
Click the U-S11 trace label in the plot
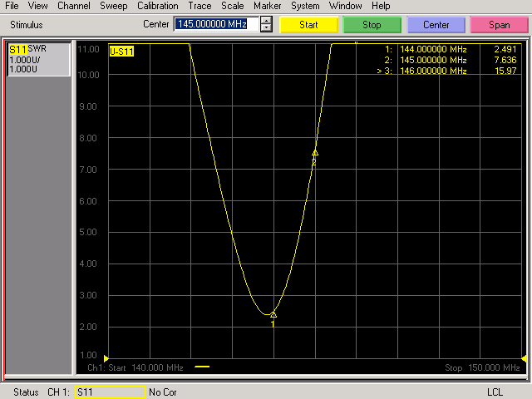(121, 51)
